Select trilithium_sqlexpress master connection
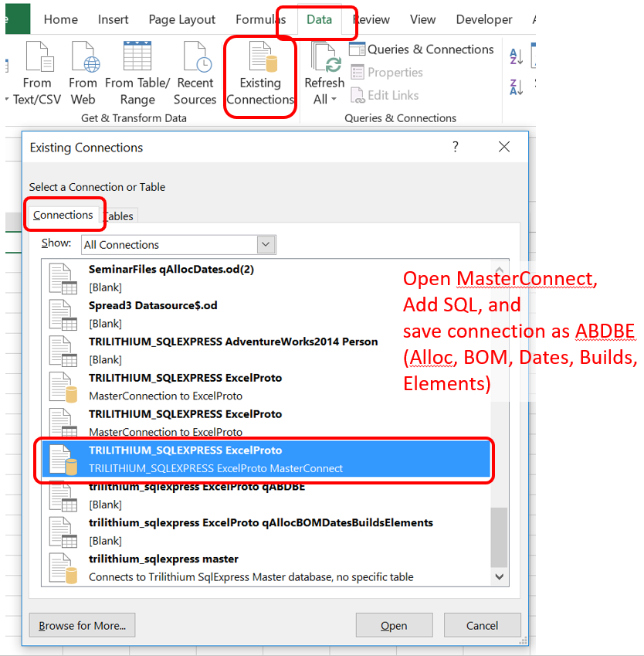The width and height of the screenshot is (644, 656). coord(266,568)
